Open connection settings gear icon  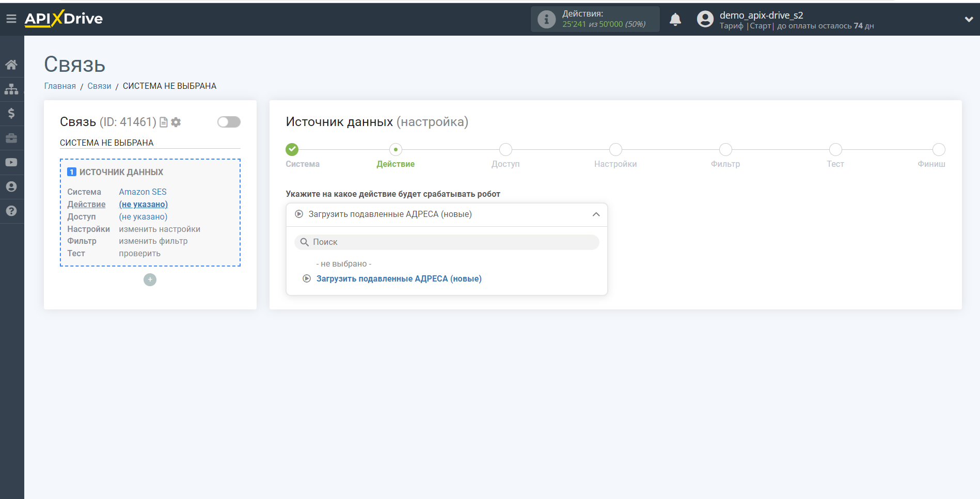[176, 122]
